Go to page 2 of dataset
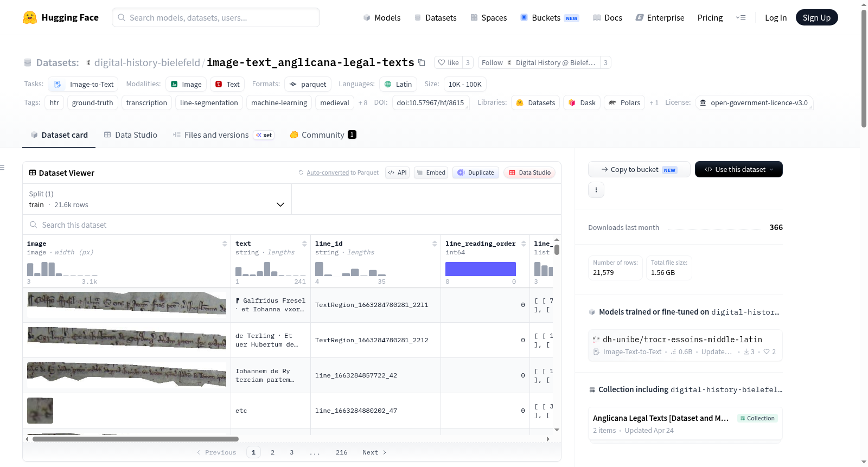 [272, 452]
